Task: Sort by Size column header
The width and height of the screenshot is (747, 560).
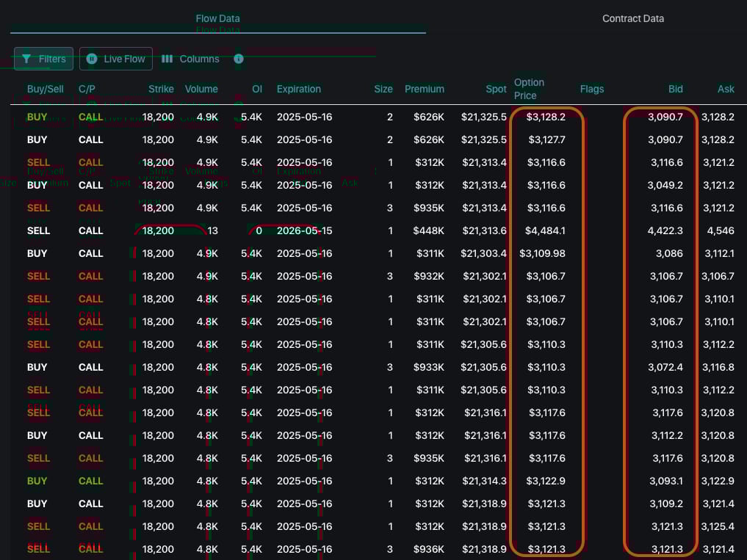Action: point(383,89)
